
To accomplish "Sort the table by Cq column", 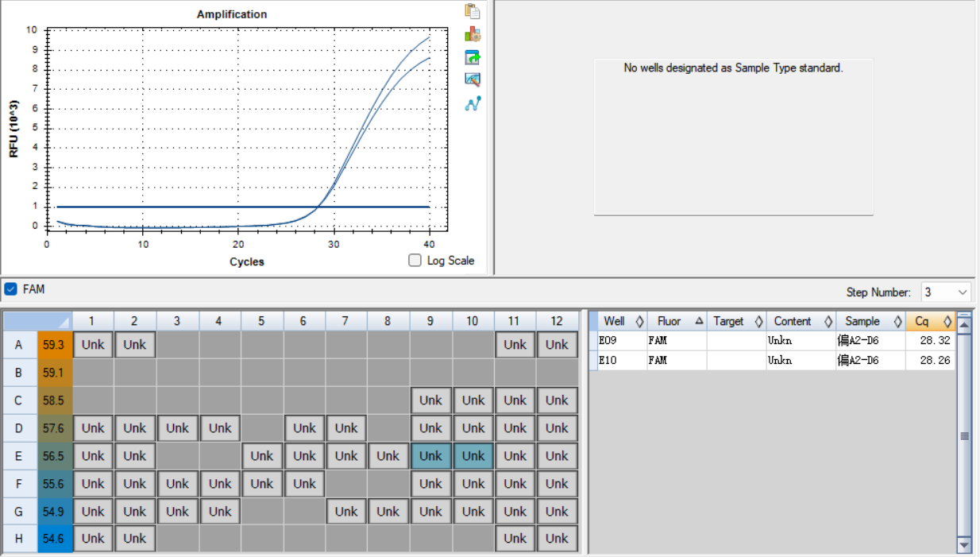I will [931, 321].
